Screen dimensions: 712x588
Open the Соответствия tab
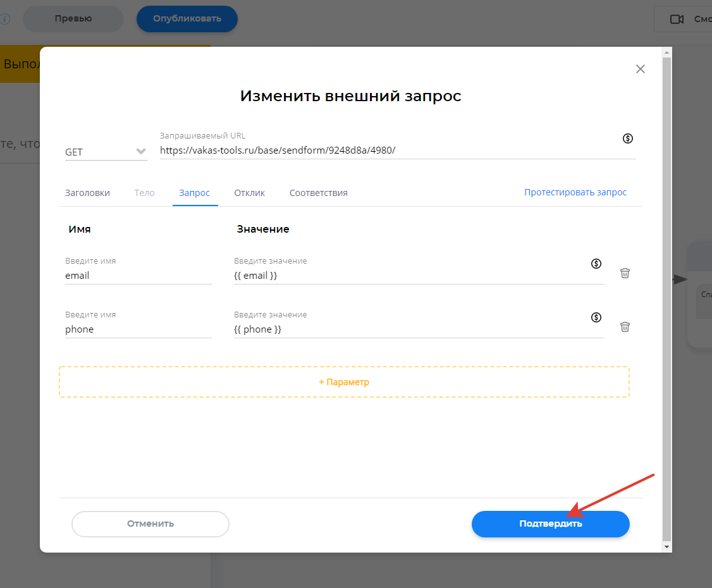(318, 193)
